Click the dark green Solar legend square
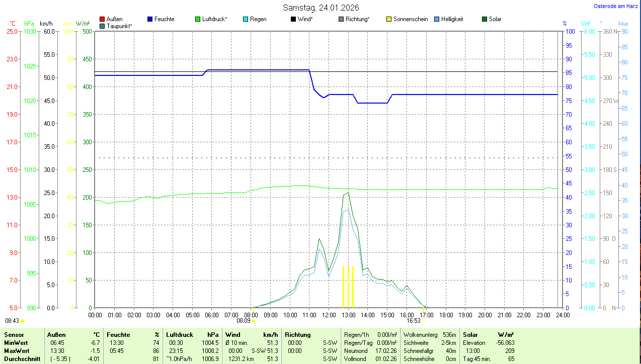 pyautogui.click(x=485, y=19)
